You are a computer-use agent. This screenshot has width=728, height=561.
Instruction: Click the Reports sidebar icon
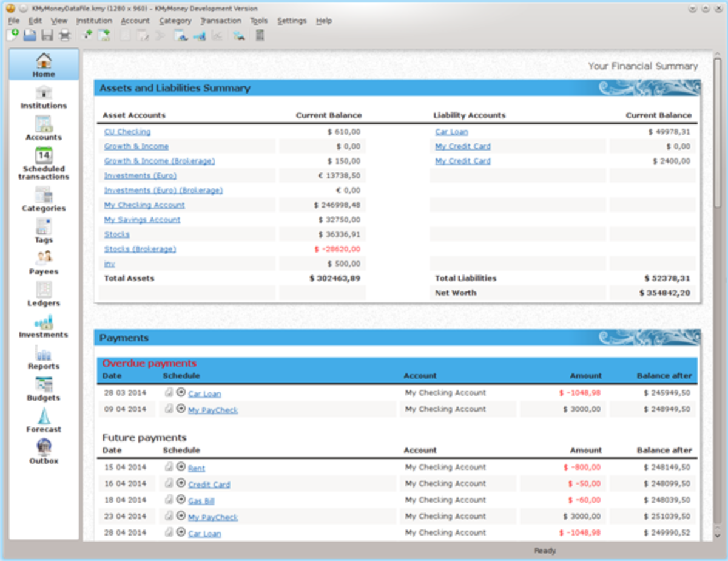(44, 358)
